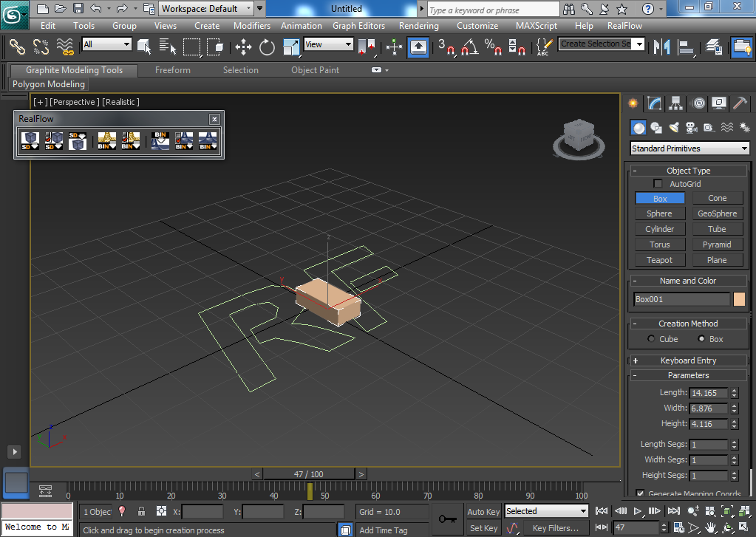This screenshot has height=537, width=756.
Task: Jump to the start frame of animation
Action: (x=602, y=511)
